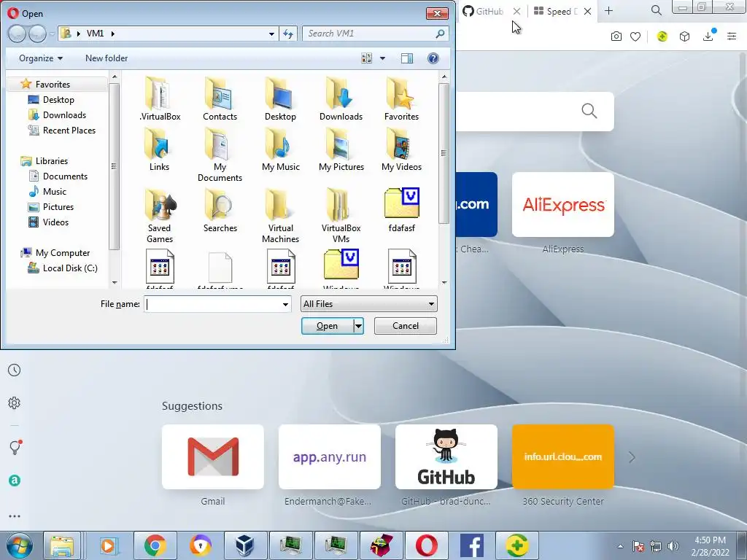The height and width of the screenshot is (560, 747).
Task: Click the refresh button beside address bar
Action: point(288,34)
